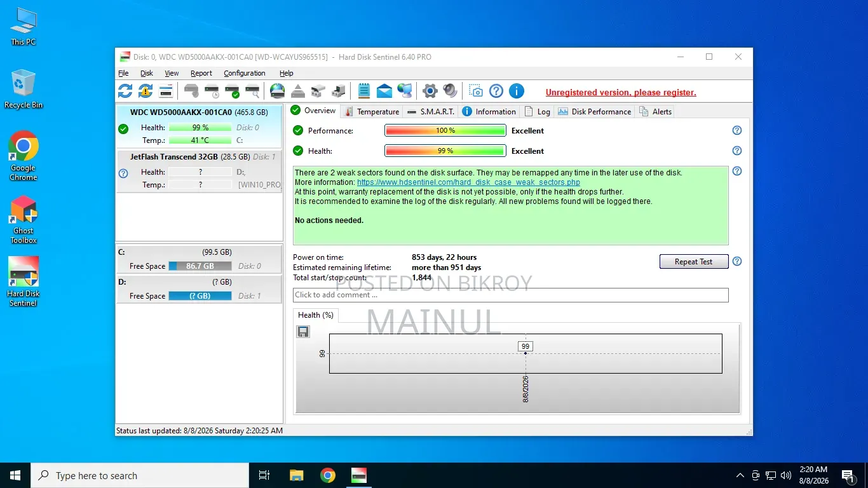Screen dimensions: 868x488
Task: Click the blue refresh arrows toolbar icon
Action: [125, 91]
